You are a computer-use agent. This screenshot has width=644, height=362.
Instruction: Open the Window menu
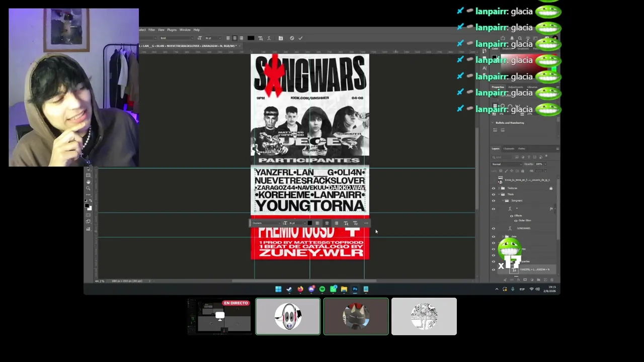(x=185, y=30)
